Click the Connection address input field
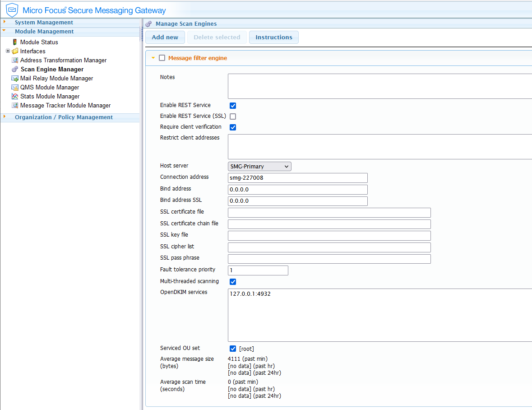 pos(298,178)
